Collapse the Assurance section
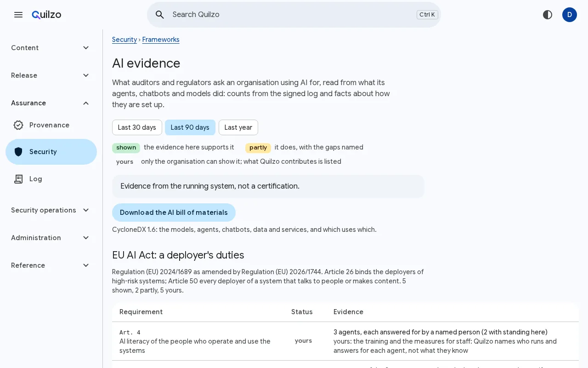Image resolution: width=588 pixels, height=368 pixels. click(51, 103)
